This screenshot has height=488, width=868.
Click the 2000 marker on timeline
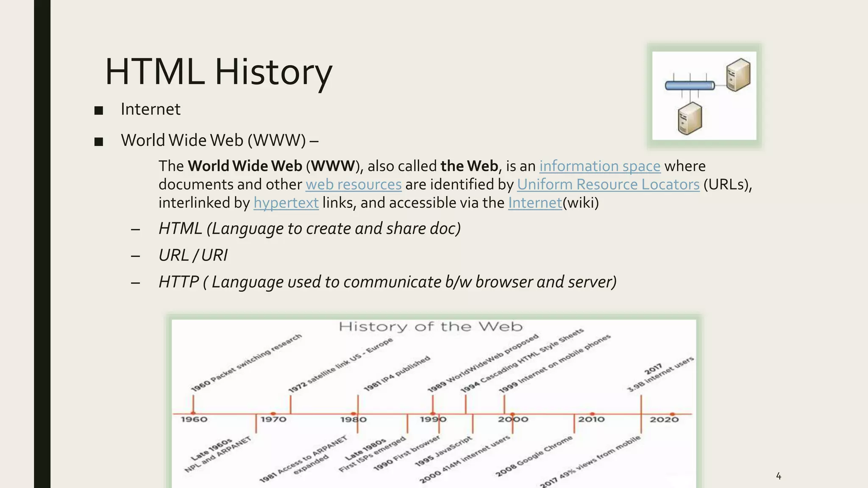coord(512,414)
